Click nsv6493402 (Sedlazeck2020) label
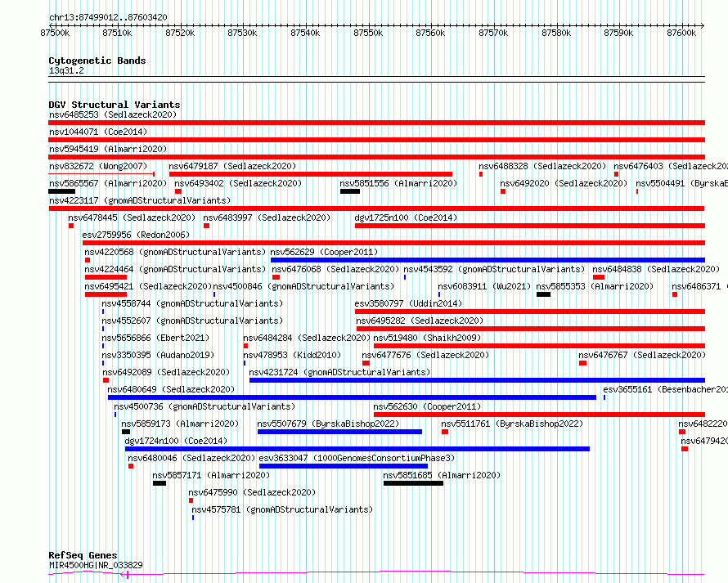728x583 pixels. pyautogui.click(x=238, y=183)
